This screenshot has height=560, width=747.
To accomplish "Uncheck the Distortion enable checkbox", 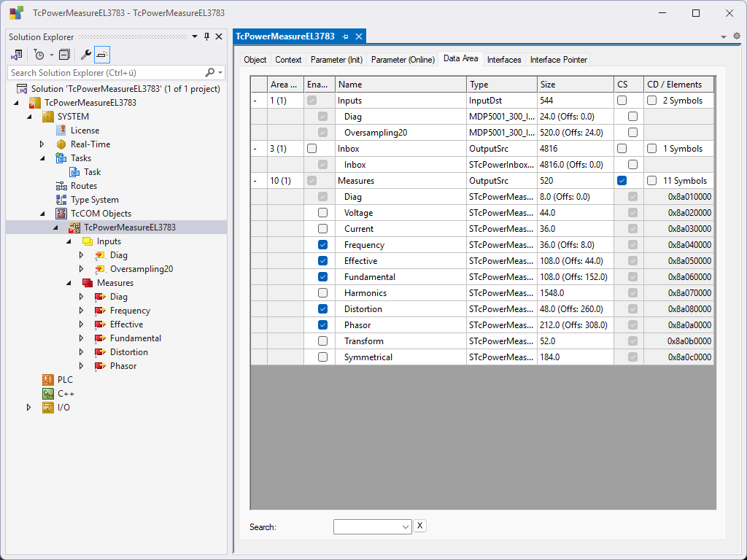I will pos(322,309).
